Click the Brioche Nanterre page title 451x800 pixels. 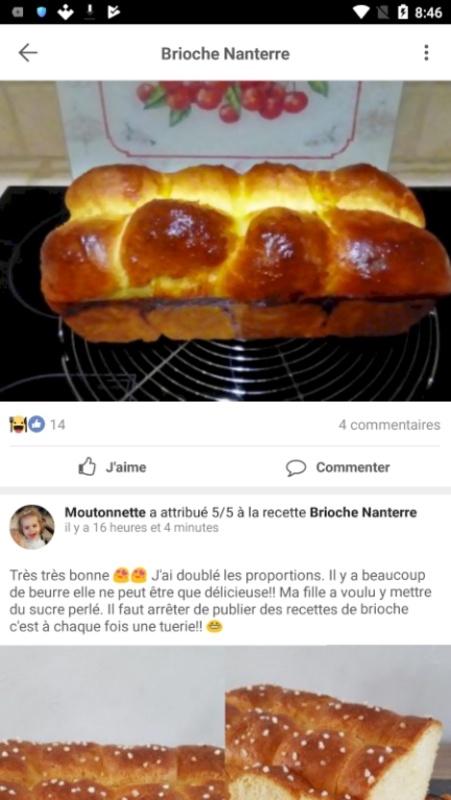tap(225, 54)
